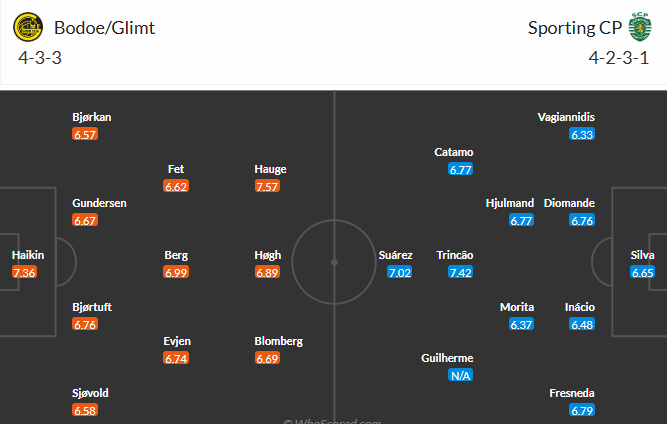
Task: Click player name Sjøvold
Action: [x=92, y=393]
